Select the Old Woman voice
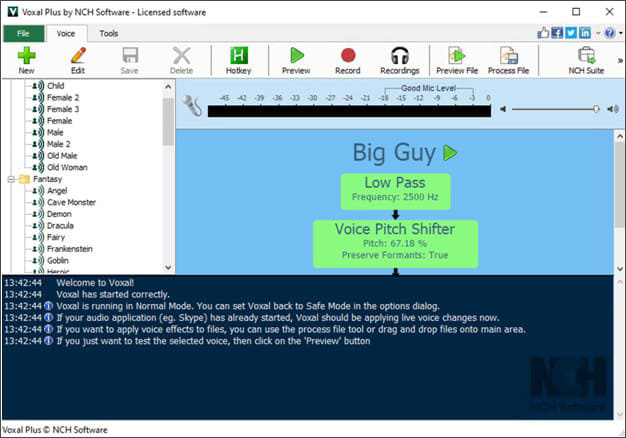 [x=67, y=167]
